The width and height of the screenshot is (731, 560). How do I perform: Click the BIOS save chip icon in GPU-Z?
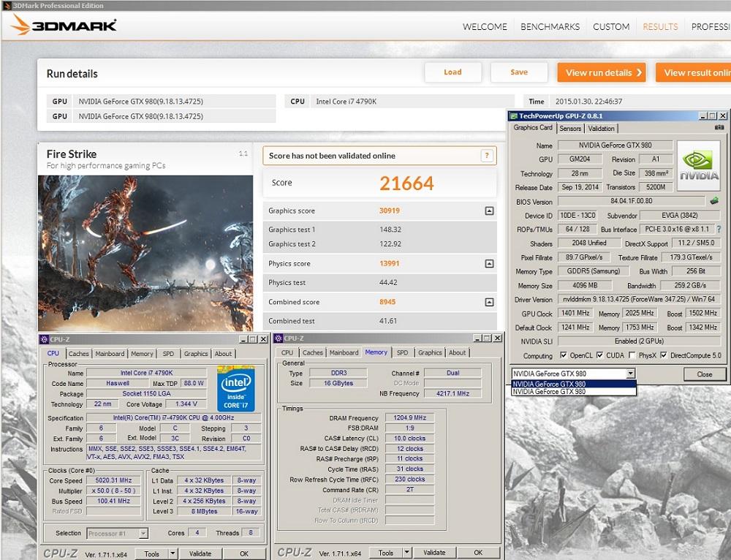713,201
